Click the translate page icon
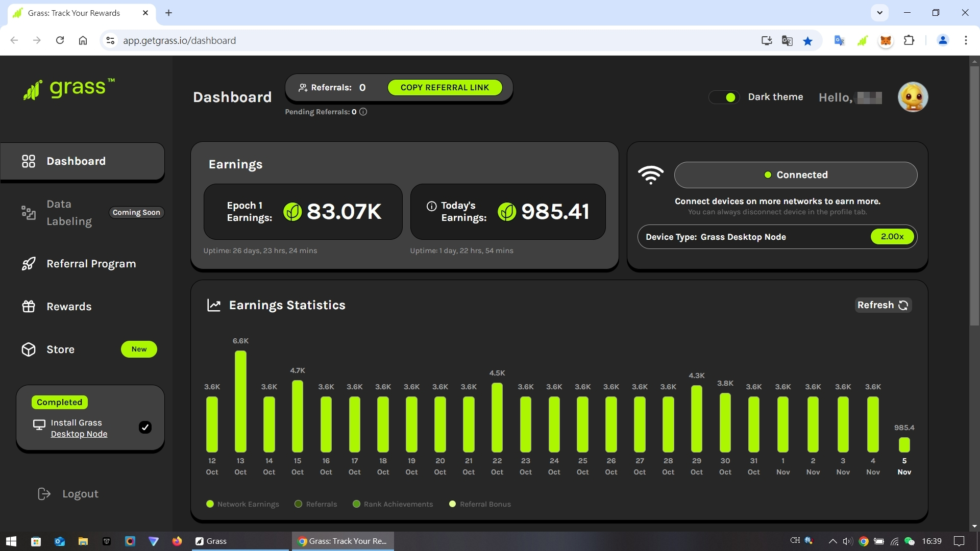The width and height of the screenshot is (980, 551). 787,40
